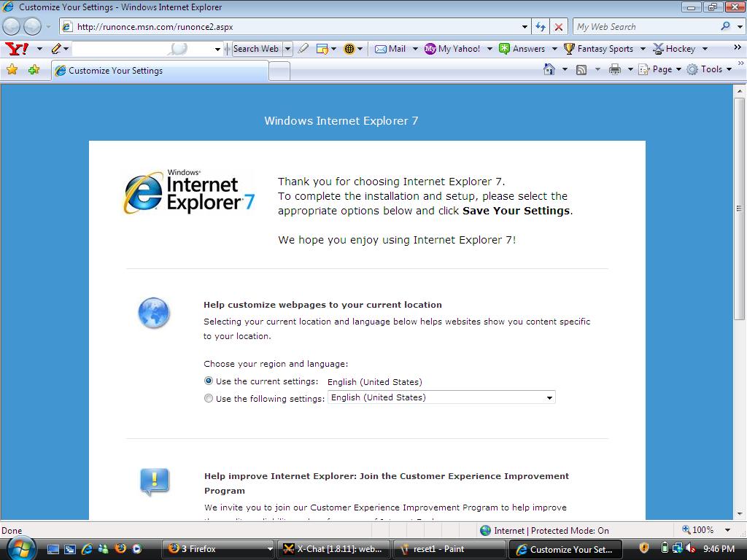747x560 pixels.
Task: Expand the Yahoo! logo menu arrow
Action: [x=39, y=49]
